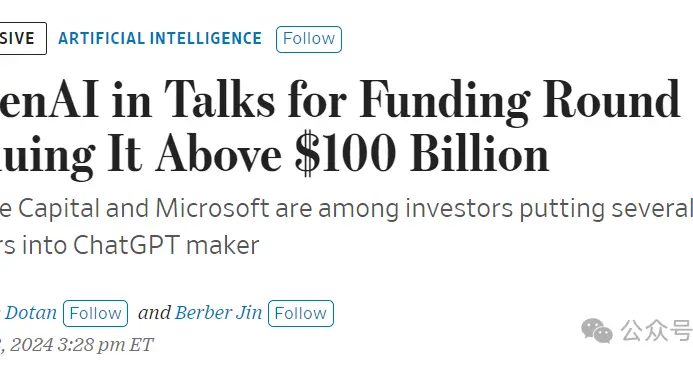Click the word 'Round' ending headline line
The height and width of the screenshot is (366, 693).
coord(611,99)
